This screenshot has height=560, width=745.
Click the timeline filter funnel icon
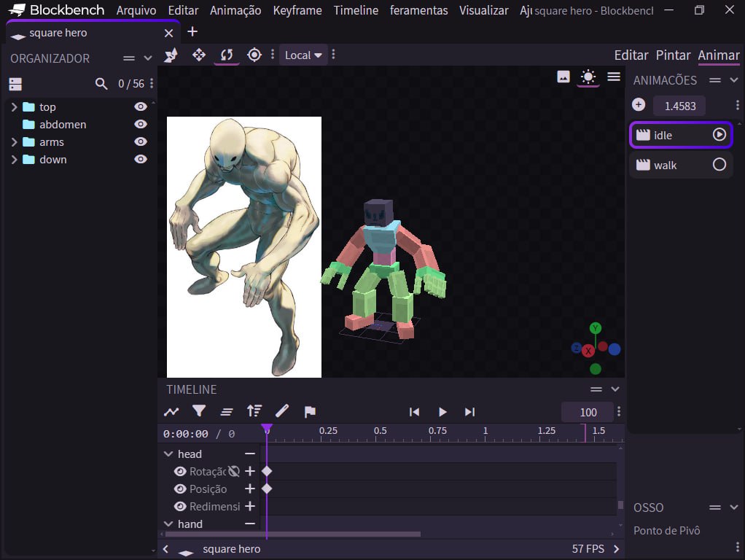pyautogui.click(x=198, y=411)
